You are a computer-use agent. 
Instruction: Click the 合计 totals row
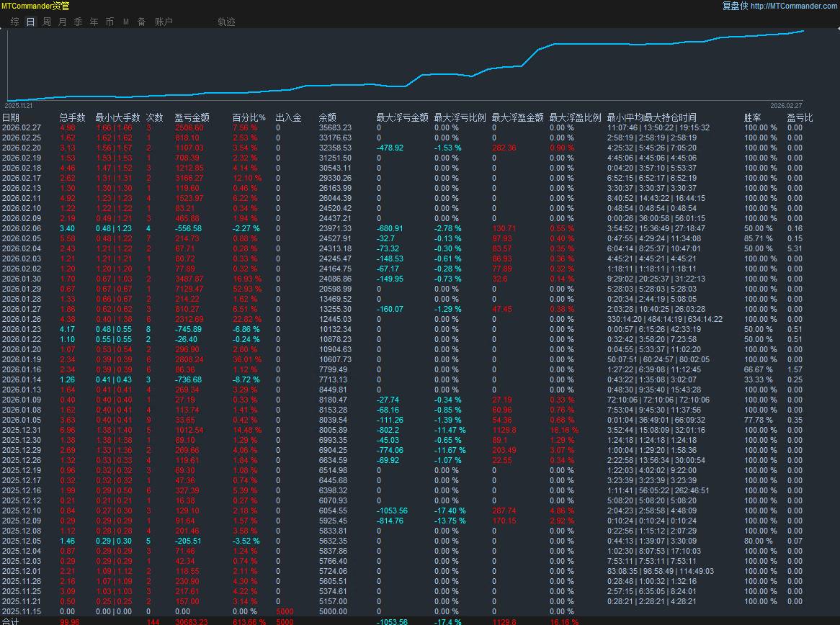pos(11,621)
